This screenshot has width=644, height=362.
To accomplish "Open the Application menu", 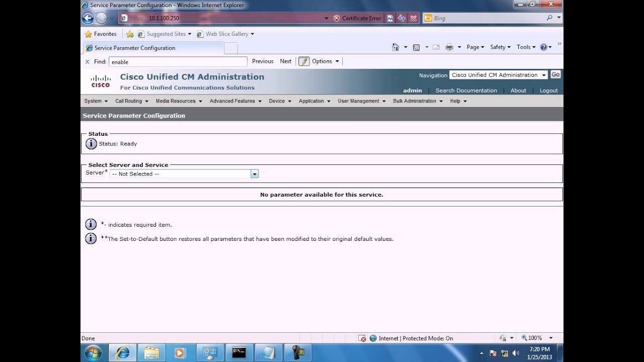I will pos(314,101).
